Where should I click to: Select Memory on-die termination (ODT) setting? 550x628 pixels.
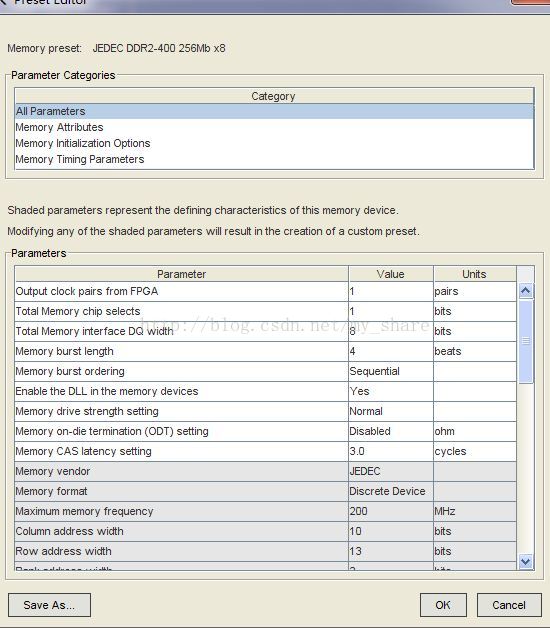click(x=181, y=432)
